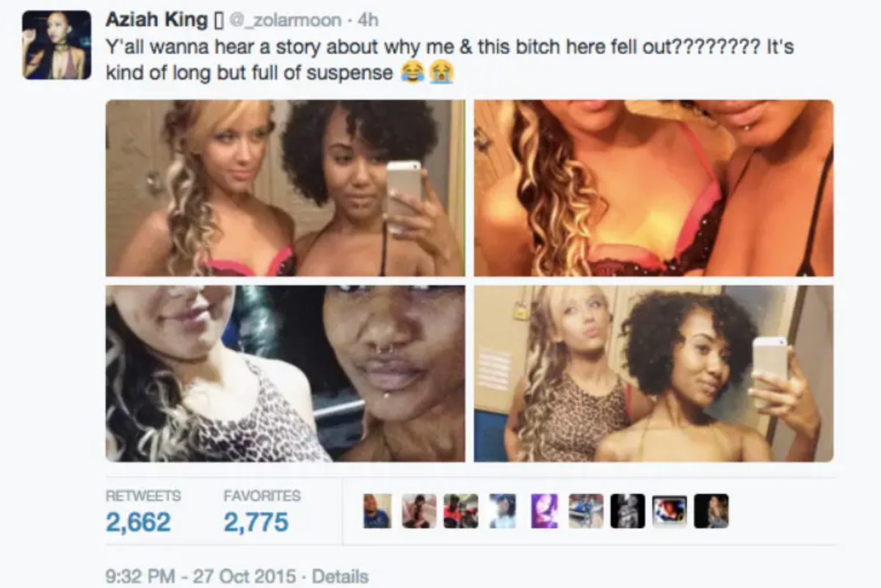Open the bottom-right mirror selfie photo

click(653, 374)
